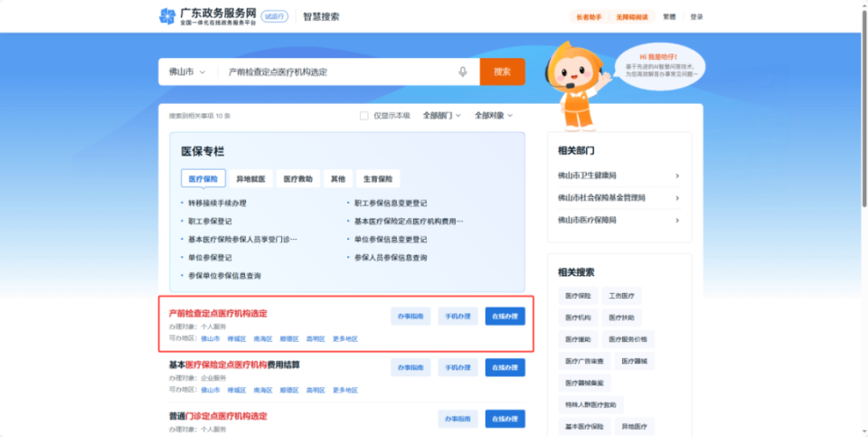Click the 医疗扶助 related search tag

622,318
